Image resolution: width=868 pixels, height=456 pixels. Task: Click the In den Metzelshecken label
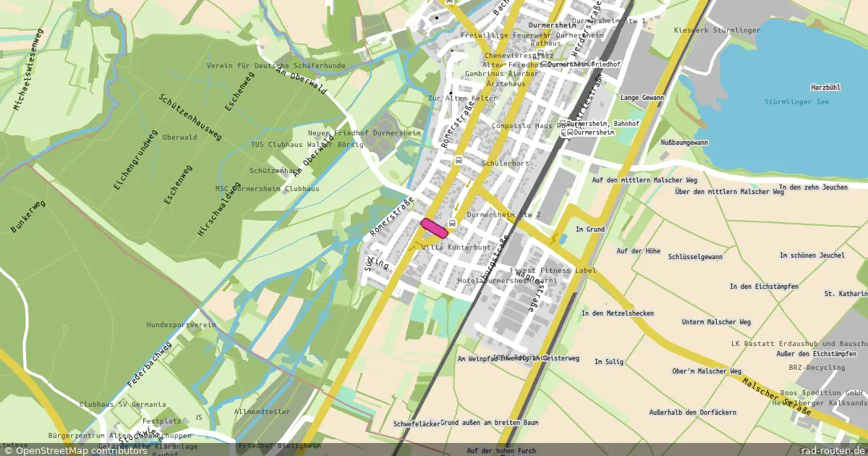click(618, 313)
